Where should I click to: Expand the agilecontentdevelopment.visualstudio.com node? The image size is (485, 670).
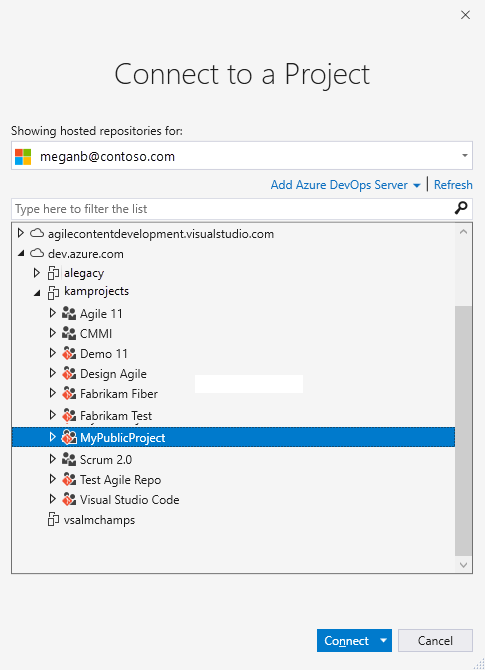(20, 233)
